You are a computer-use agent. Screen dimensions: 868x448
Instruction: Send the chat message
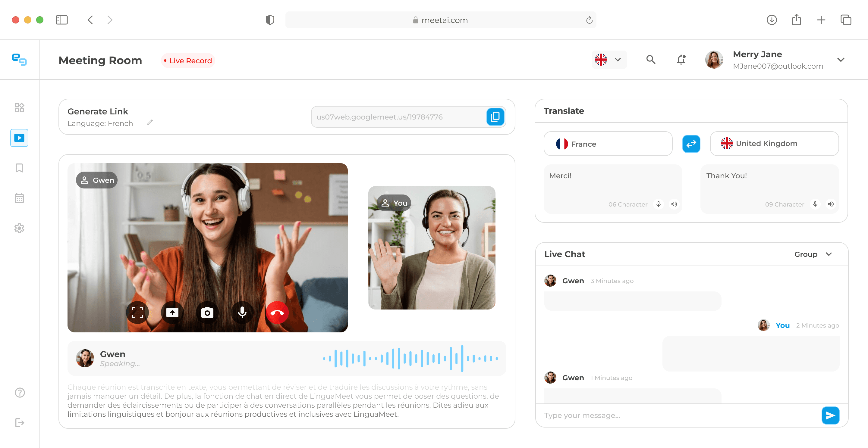pos(830,415)
